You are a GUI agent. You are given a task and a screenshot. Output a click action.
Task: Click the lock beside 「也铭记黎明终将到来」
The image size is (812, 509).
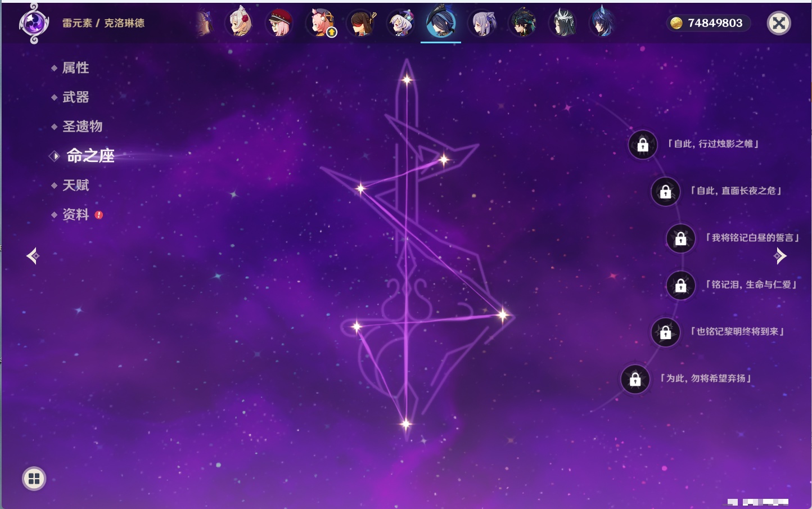665,332
